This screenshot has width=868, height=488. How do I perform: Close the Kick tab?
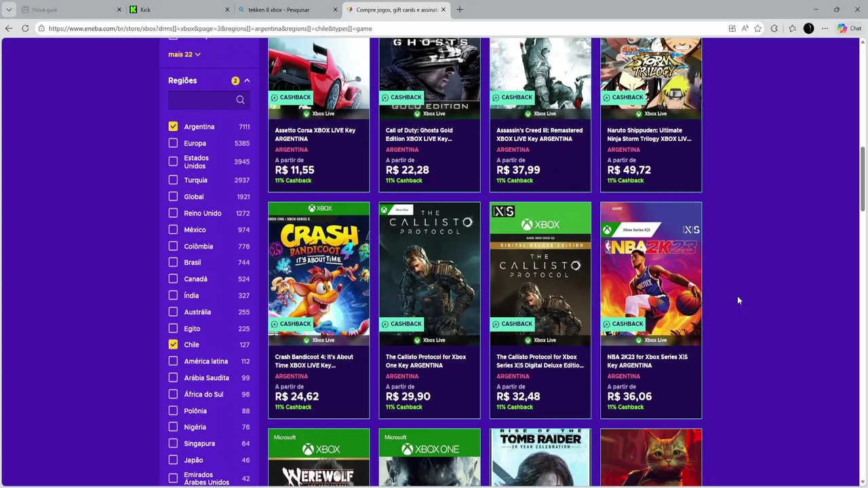(x=227, y=9)
